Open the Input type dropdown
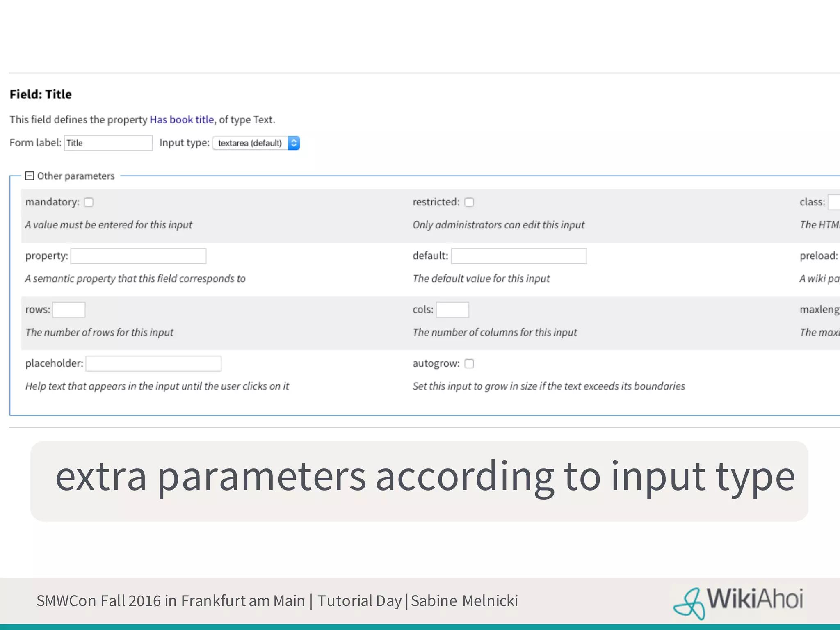This screenshot has width=840, height=630. 256,143
